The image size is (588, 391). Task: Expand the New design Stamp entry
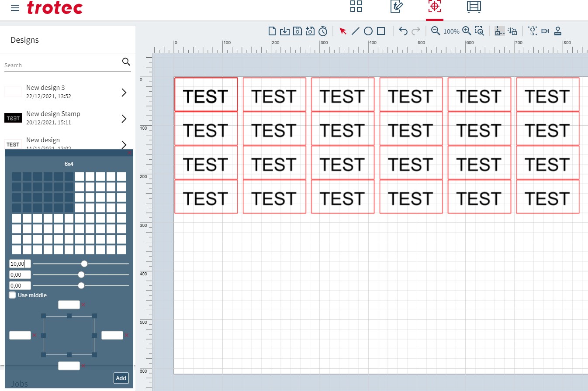click(124, 118)
